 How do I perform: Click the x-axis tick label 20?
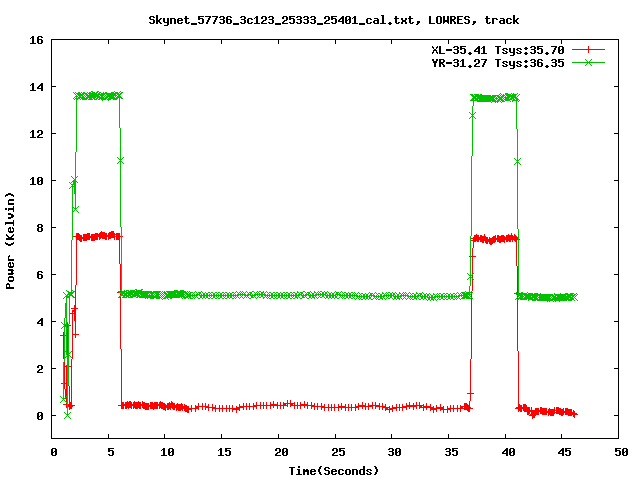tap(281, 452)
